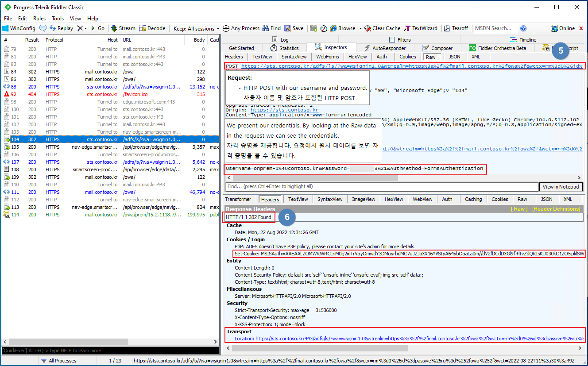
Task: Click the Set-Cookie MSISAuth header line
Action: pos(410,254)
